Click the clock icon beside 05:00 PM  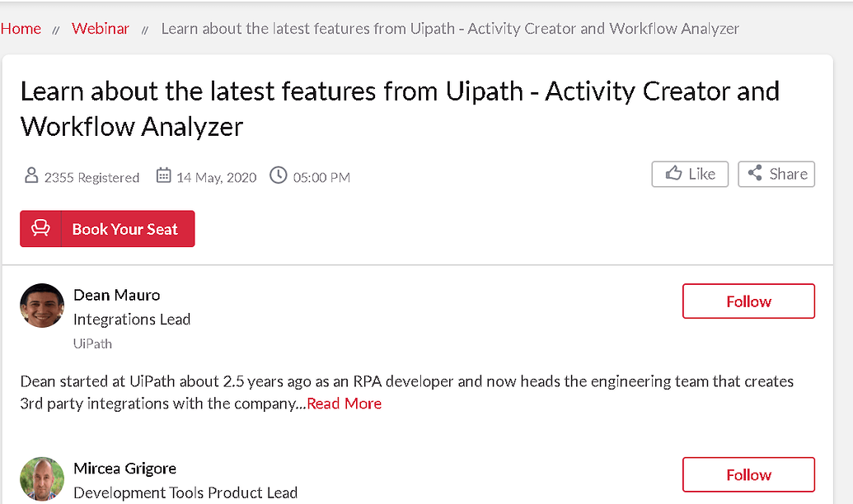pos(278,175)
